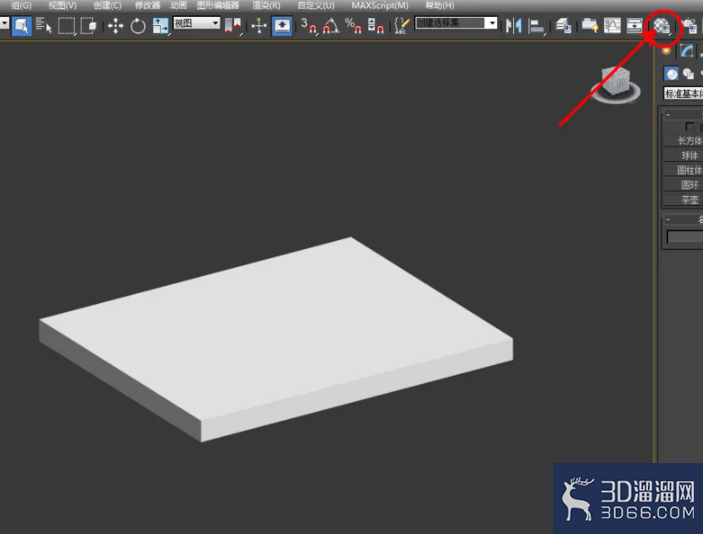
Task: Open the Layer Manager
Action: [x=563, y=26]
